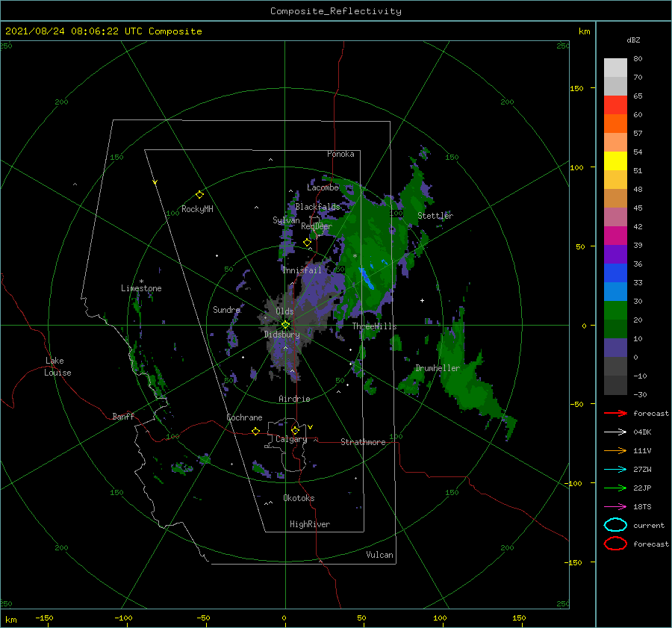Select the purple 36-39 dBZ swatch
672x628 pixels.
(x=615, y=255)
